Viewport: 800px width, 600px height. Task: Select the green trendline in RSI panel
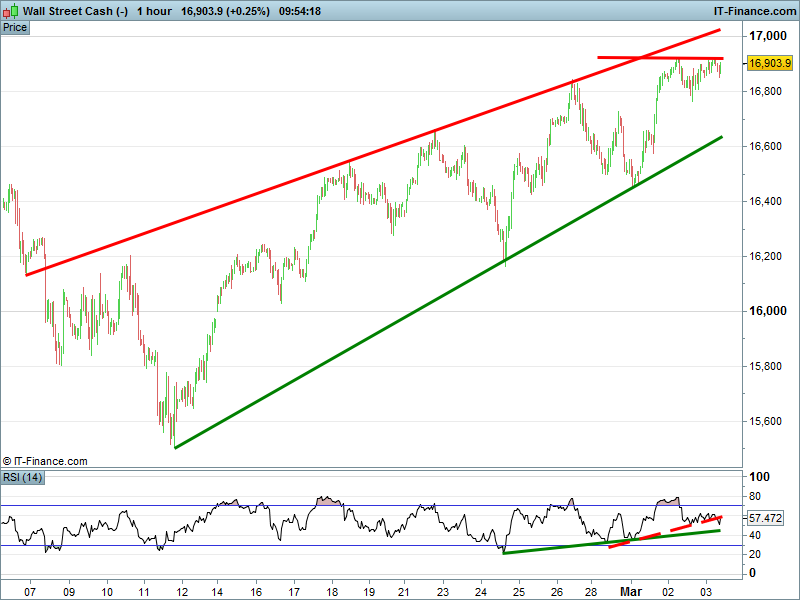pos(611,542)
